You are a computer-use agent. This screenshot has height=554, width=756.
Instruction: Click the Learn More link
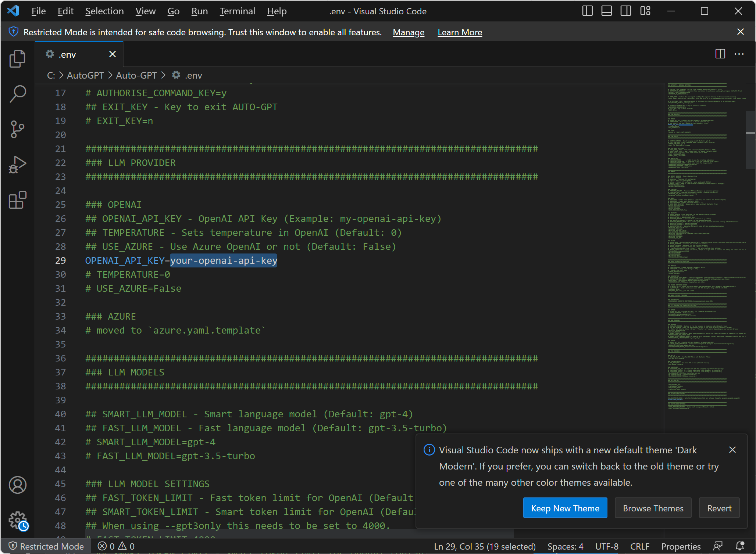460,32
